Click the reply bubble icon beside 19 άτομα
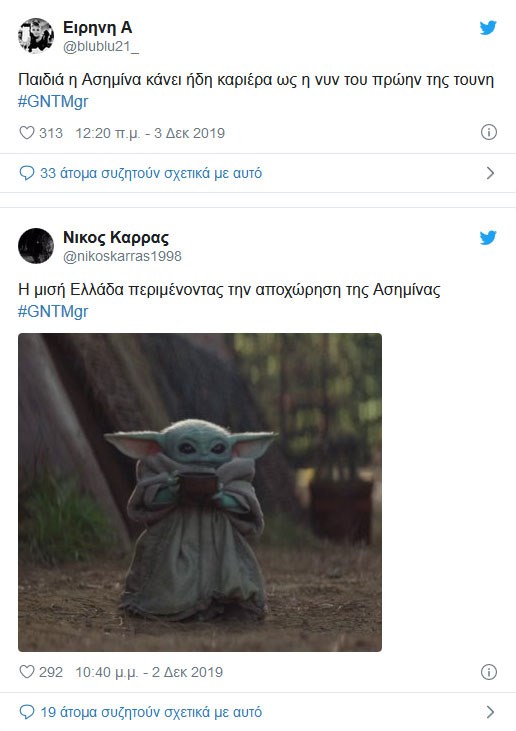 click(x=27, y=712)
